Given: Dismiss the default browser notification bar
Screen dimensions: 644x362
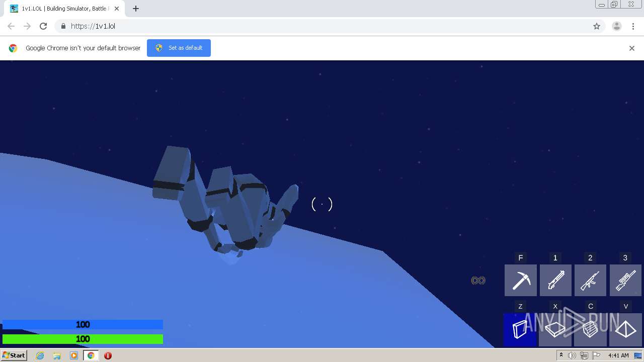Looking at the screenshot, I should [632, 48].
